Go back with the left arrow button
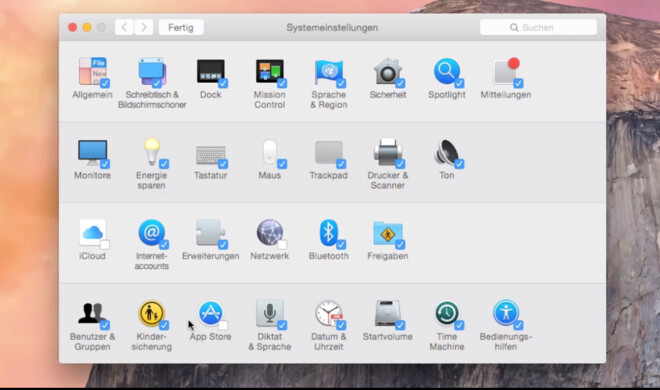660x390 pixels. point(124,27)
